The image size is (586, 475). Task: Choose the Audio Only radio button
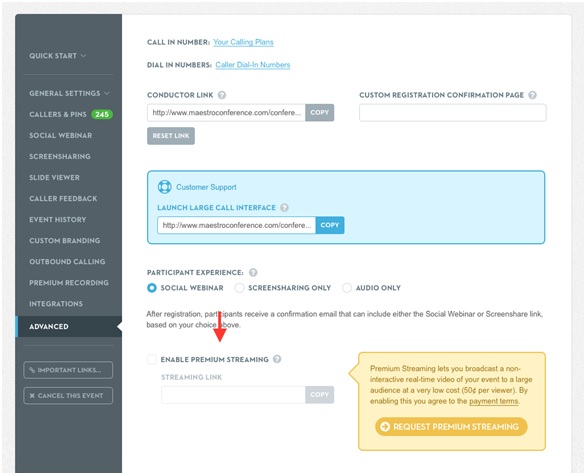pos(347,288)
